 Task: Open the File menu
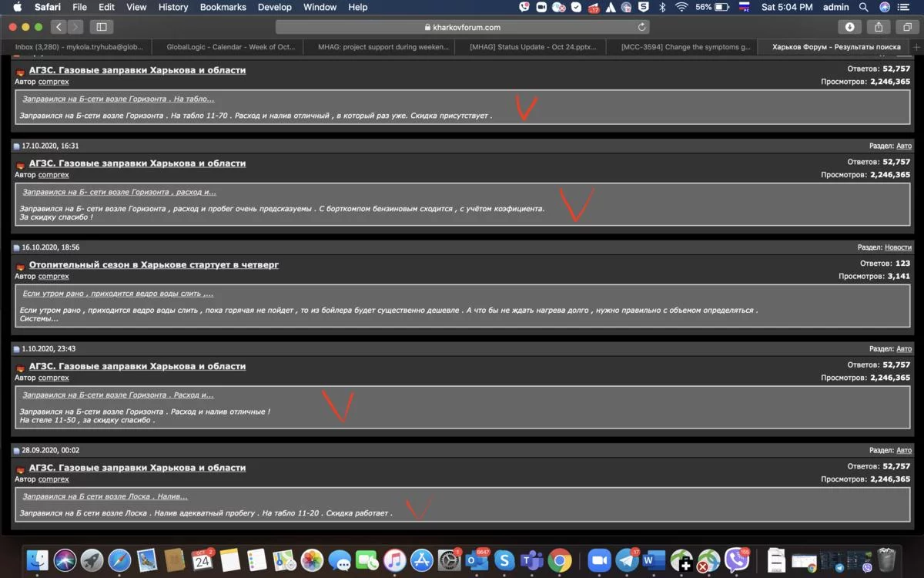(79, 7)
